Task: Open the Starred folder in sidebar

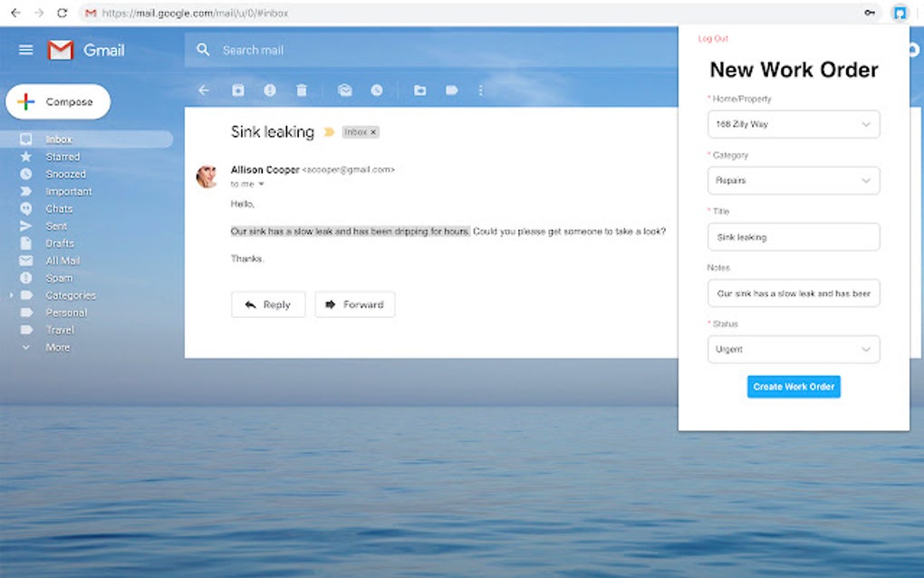Action: (x=63, y=157)
